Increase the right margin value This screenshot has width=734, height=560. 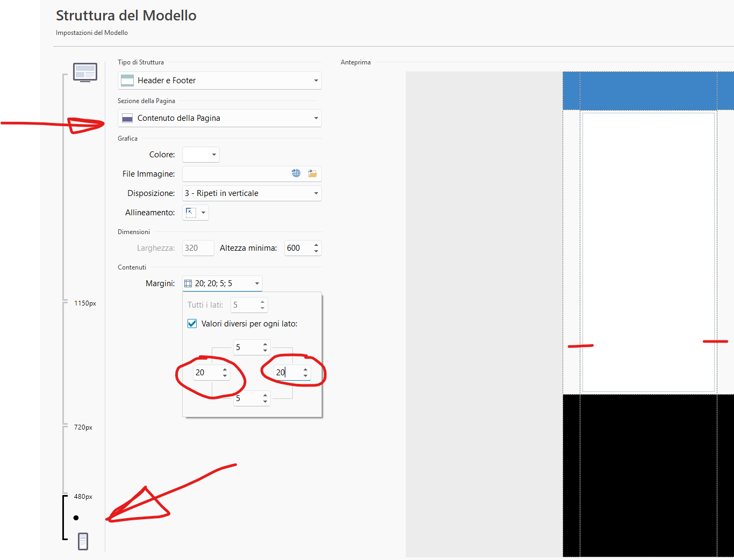tap(305, 369)
